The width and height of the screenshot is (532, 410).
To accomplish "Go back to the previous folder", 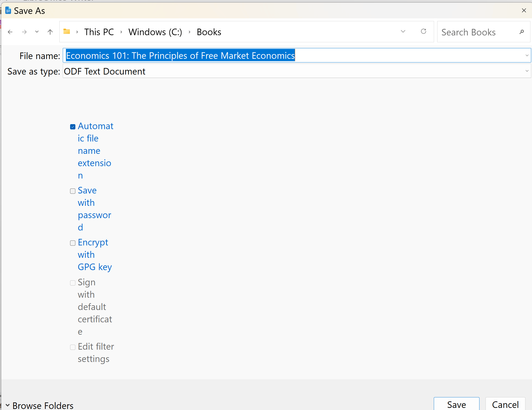I will click(10, 32).
